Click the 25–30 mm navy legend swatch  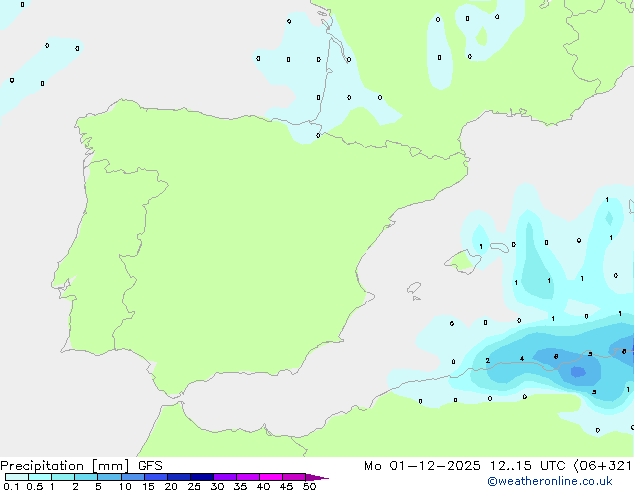pos(202,477)
